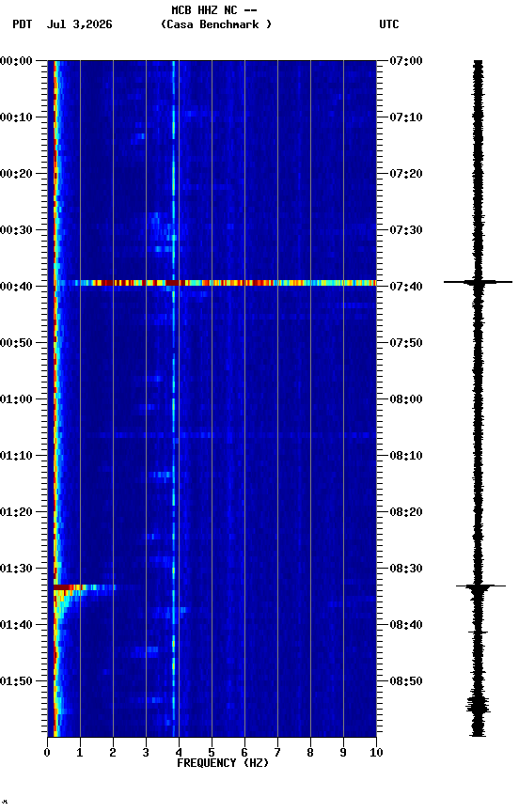Select the '08:10' UTC time label
This screenshot has width=519, height=812.
tap(406, 456)
